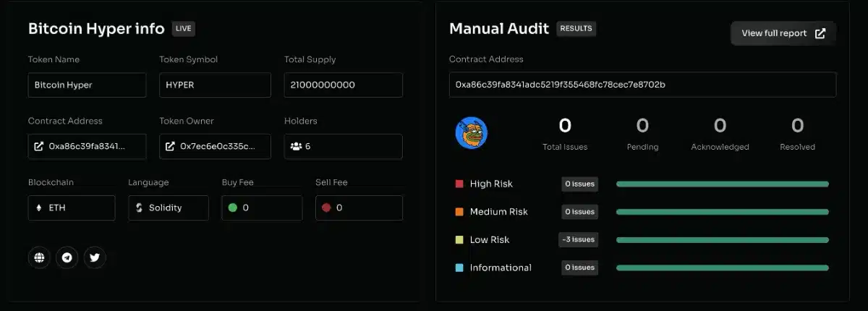This screenshot has width=868, height=311.
Task: Click the Pending count
Action: [642, 126]
